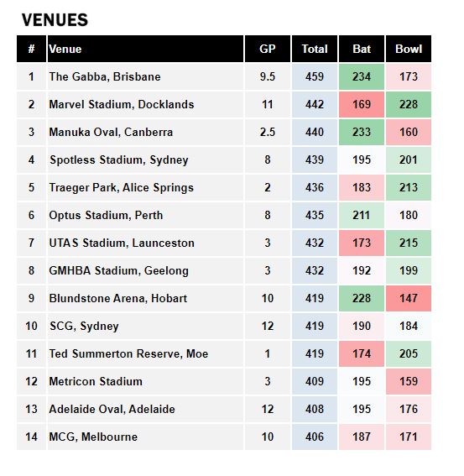
Task: Select Spotless Stadium, Sydney venue name
Action: click(x=119, y=160)
